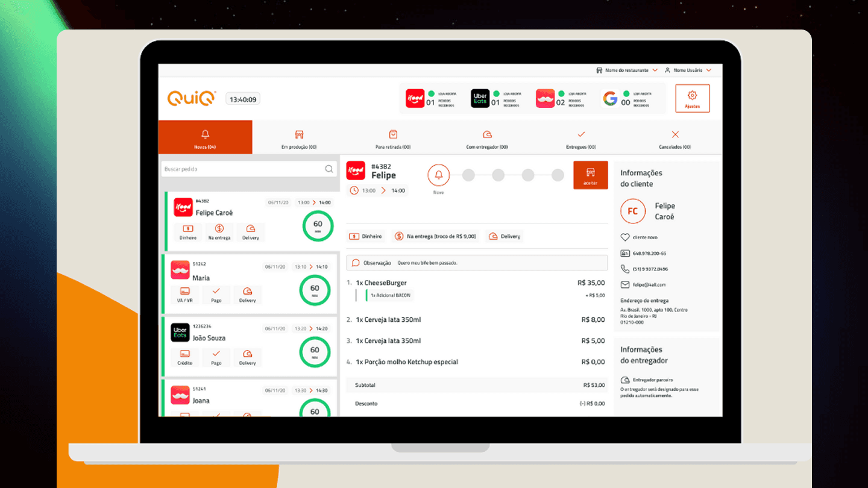Viewport: 868px width, 488px height.
Task: Click 60 min timer ring on Maria's card
Action: (x=315, y=290)
